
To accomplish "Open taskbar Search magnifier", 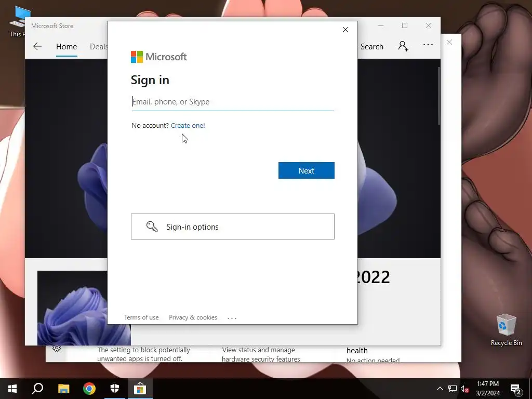I will (x=37, y=389).
